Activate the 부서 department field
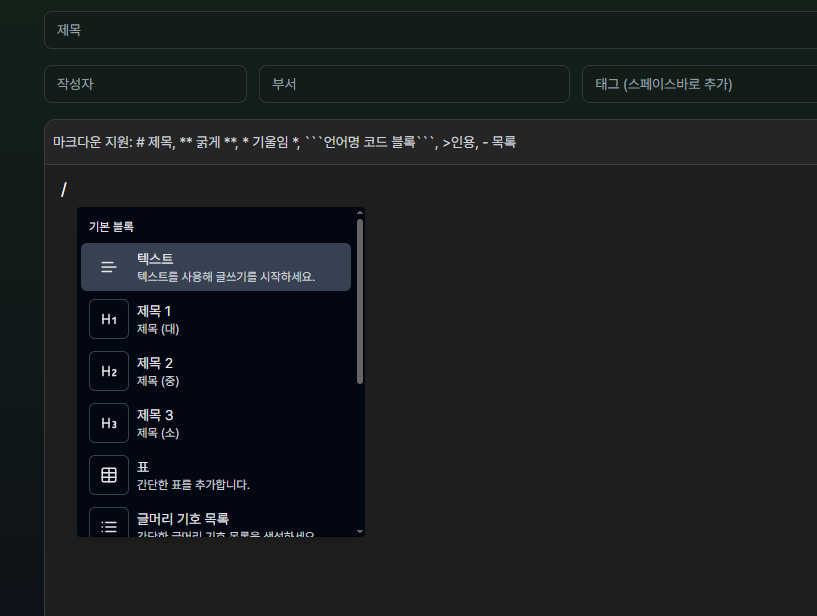This screenshot has height=616, width=817. 414,84
